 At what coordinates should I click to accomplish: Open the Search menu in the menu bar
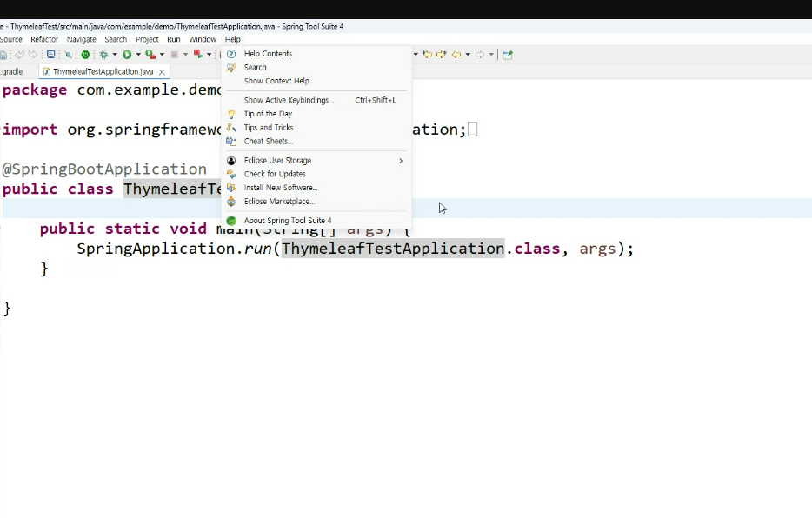pyautogui.click(x=116, y=39)
